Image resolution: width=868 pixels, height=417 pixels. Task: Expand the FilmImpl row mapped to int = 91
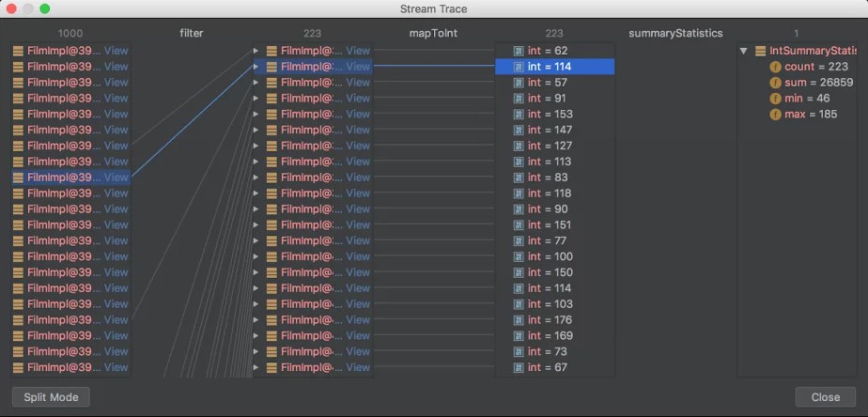click(256, 99)
